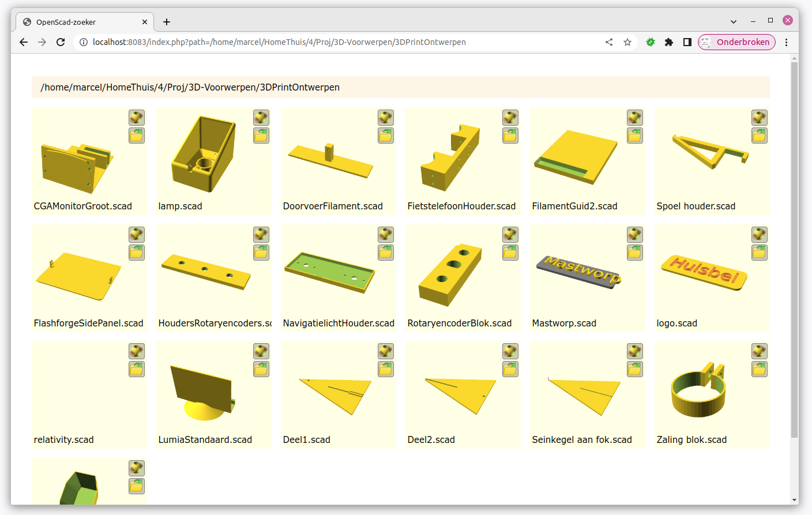Screen dimensions: 812x515
Task: Open a new browser tab
Action: pos(167,22)
